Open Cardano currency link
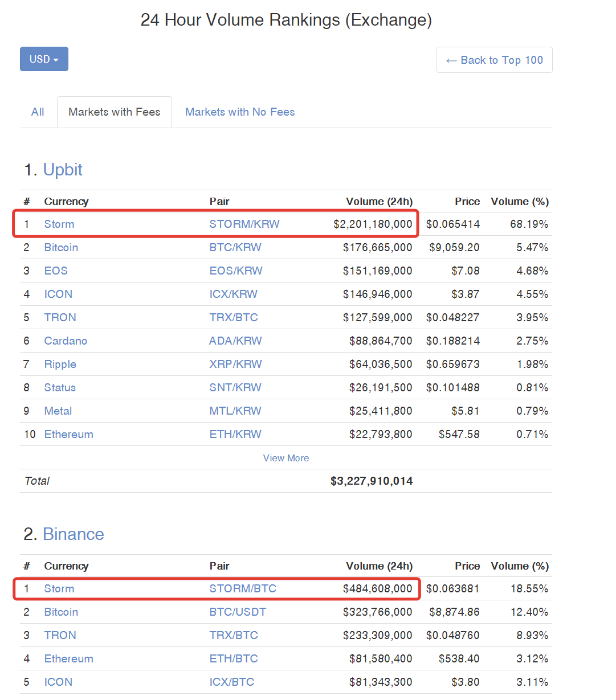 coord(66,341)
